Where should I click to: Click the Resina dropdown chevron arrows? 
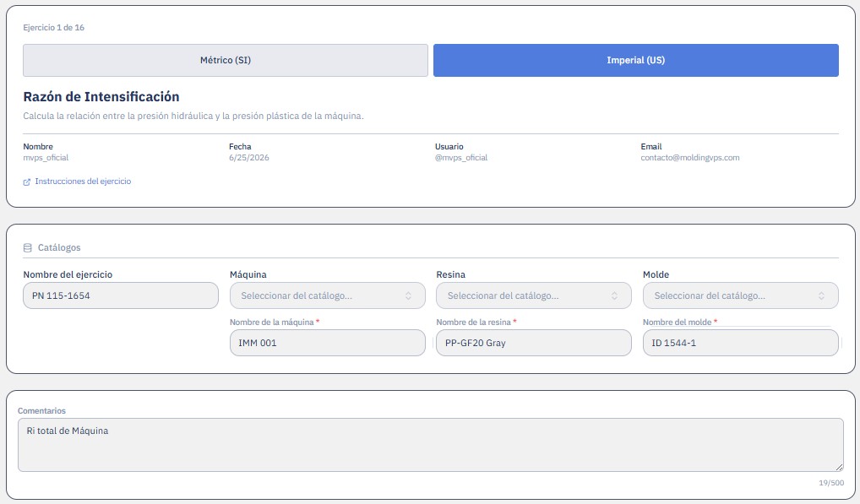pos(615,295)
